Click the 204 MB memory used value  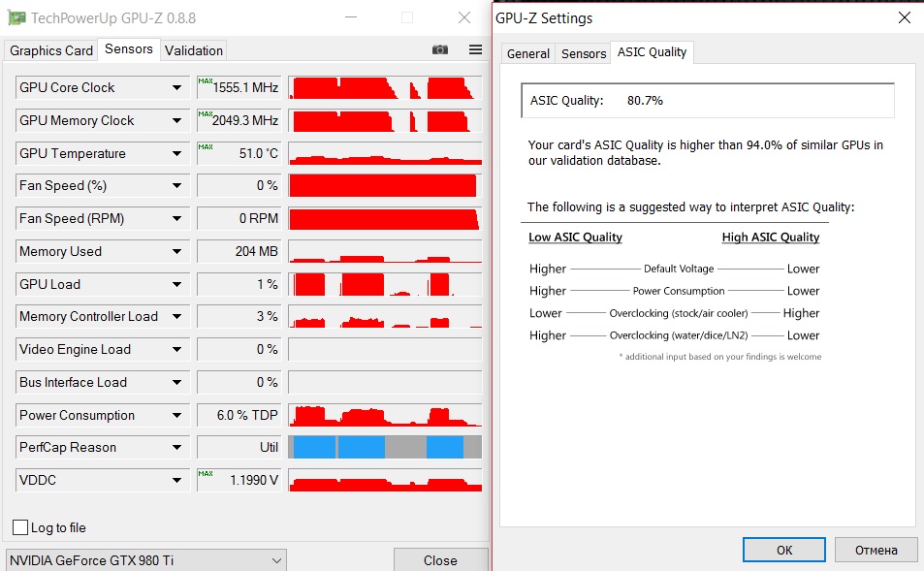[x=239, y=251]
